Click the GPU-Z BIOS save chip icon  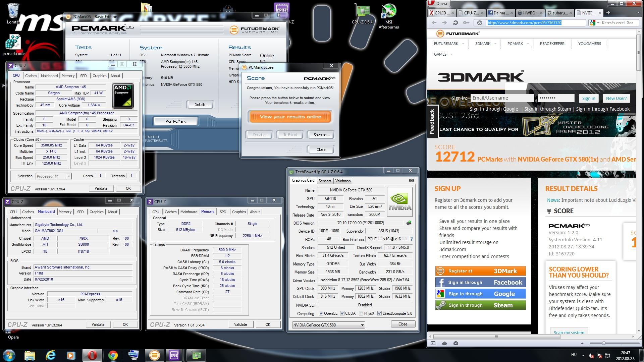click(x=409, y=223)
